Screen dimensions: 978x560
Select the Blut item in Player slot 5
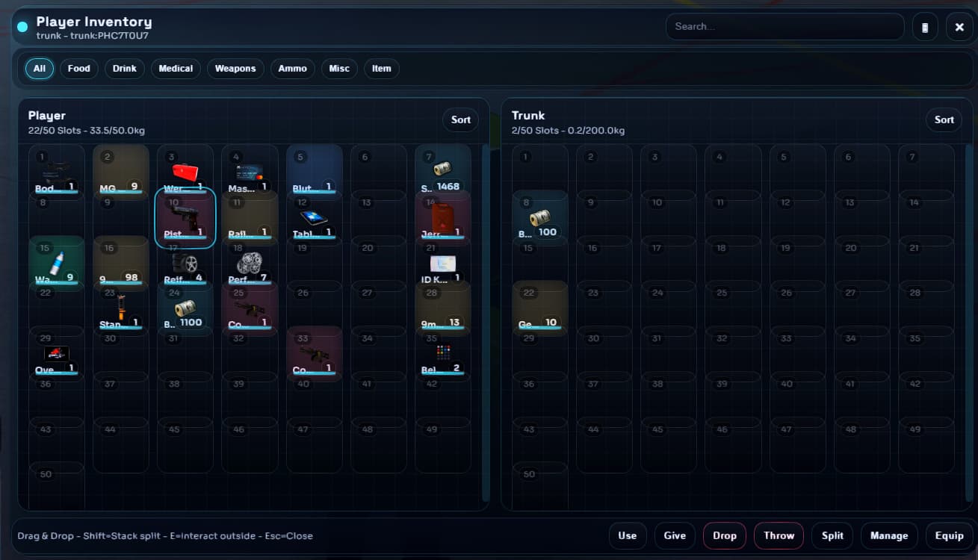click(314, 172)
